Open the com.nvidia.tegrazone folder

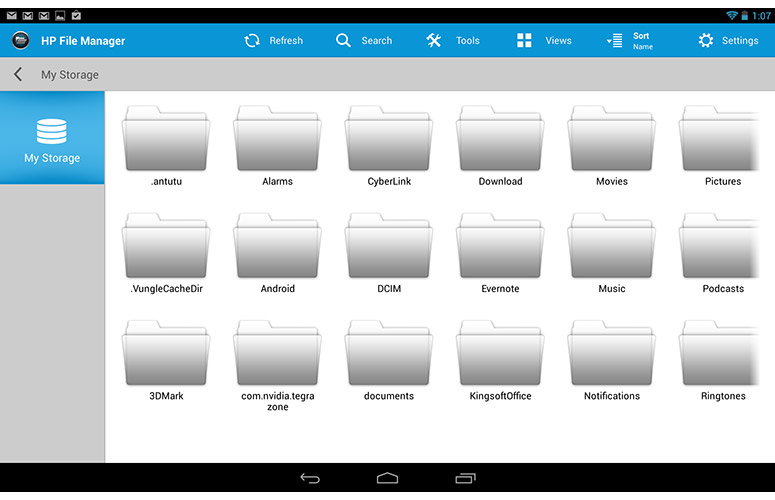[x=277, y=366]
